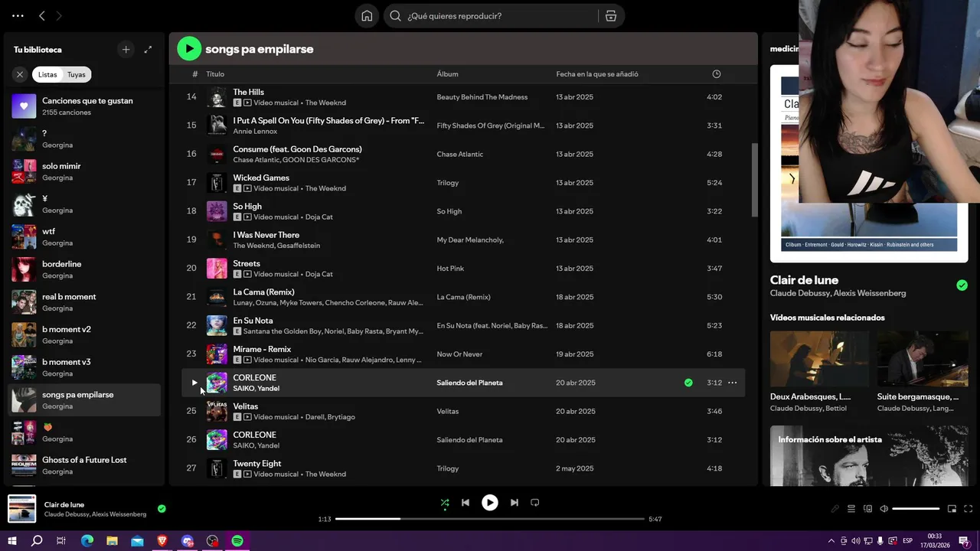Seek within the song progress bar
This screenshot has width=980, height=551.
[490, 519]
